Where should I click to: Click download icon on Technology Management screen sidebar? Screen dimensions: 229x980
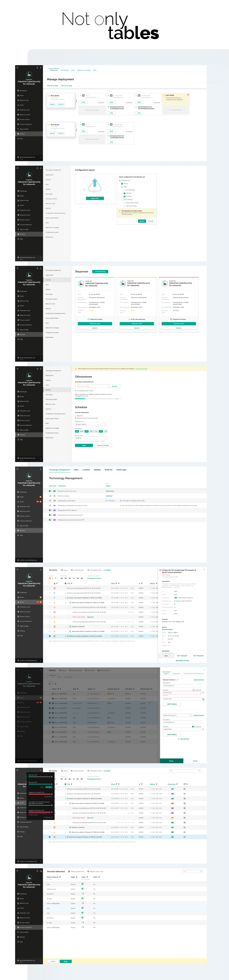pyautogui.click(x=41, y=469)
